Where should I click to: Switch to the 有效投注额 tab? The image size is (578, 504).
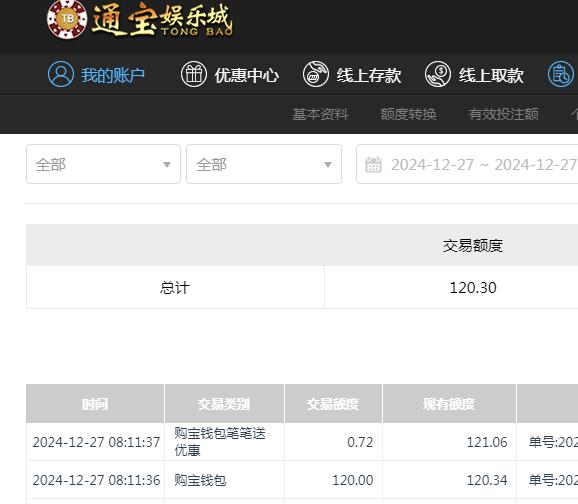[x=504, y=114]
